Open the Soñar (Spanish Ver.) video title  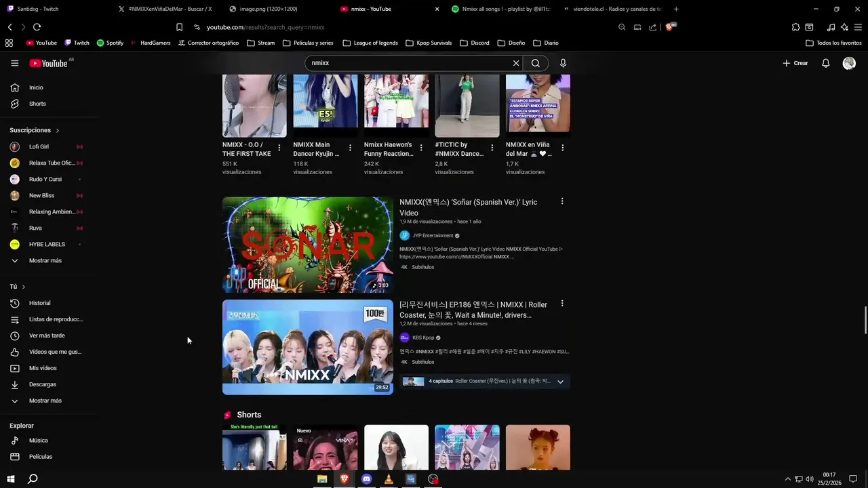468,207
